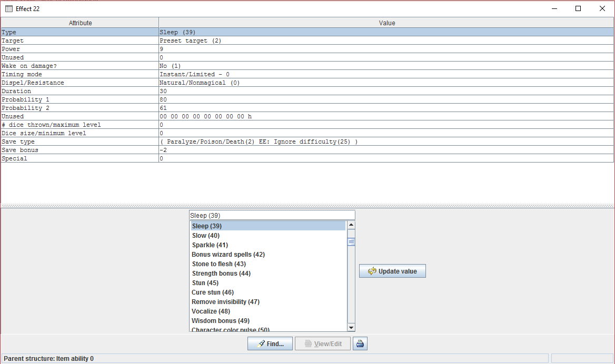Maximize the Effect 22 window
615x364 pixels.
(578, 8)
